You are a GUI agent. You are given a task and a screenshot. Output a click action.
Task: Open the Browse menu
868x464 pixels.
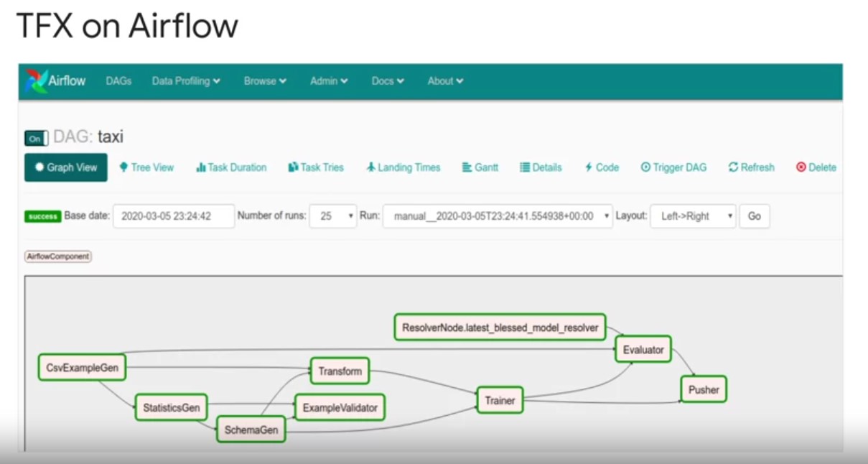click(265, 81)
